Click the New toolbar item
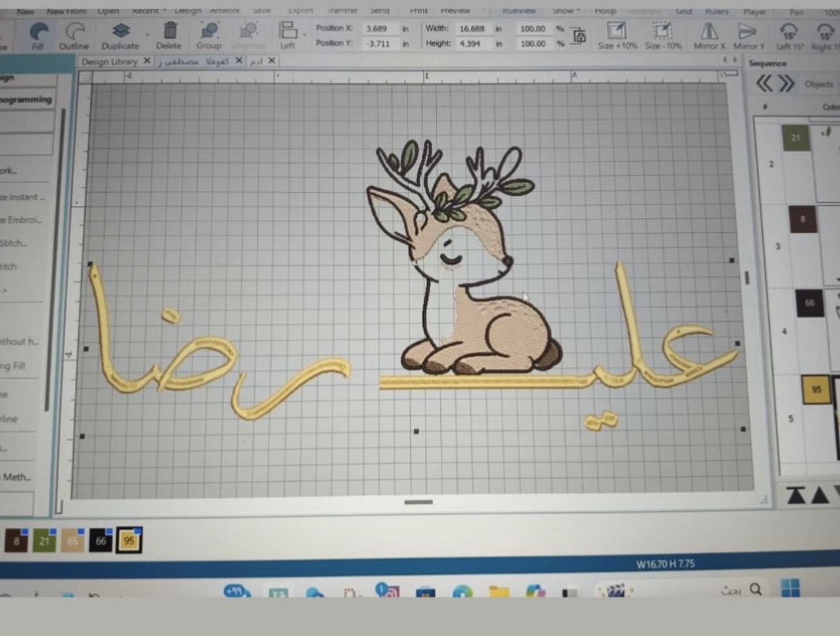 25,12
